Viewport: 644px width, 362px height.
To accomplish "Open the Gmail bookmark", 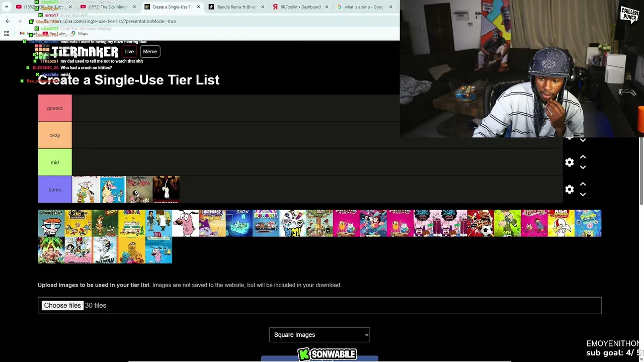I will (28, 34).
